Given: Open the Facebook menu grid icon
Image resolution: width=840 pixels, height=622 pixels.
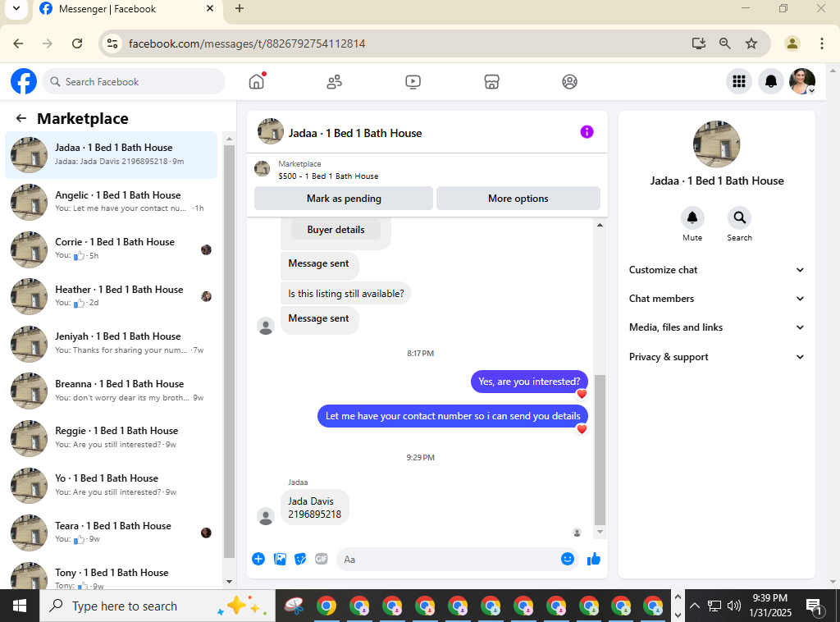Looking at the screenshot, I should pyautogui.click(x=739, y=81).
